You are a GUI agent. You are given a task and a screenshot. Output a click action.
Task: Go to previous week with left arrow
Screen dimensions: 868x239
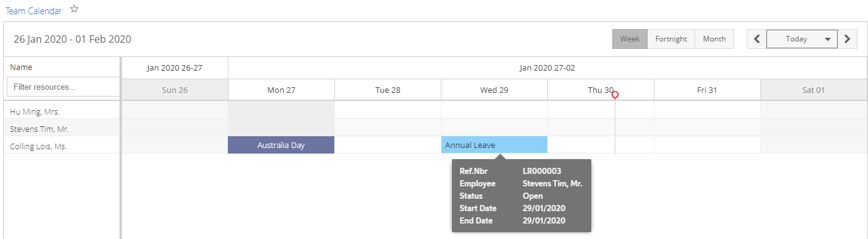click(757, 39)
